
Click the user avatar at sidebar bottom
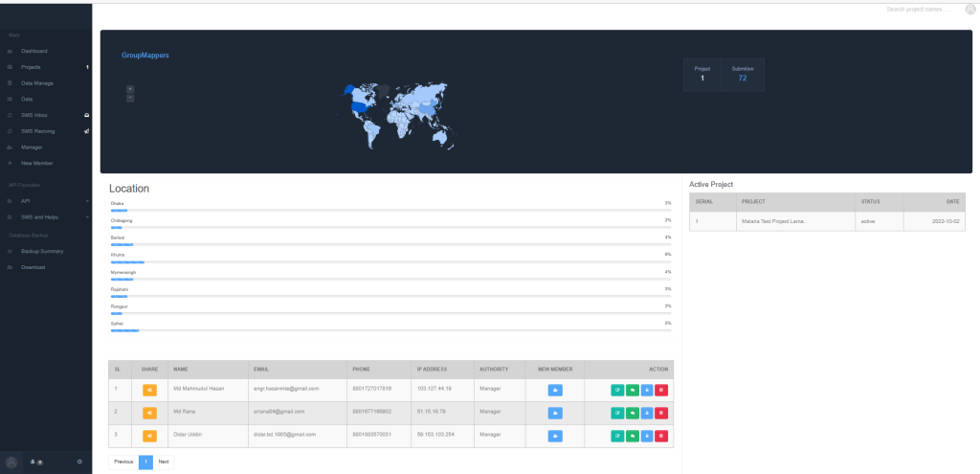pos(11,463)
